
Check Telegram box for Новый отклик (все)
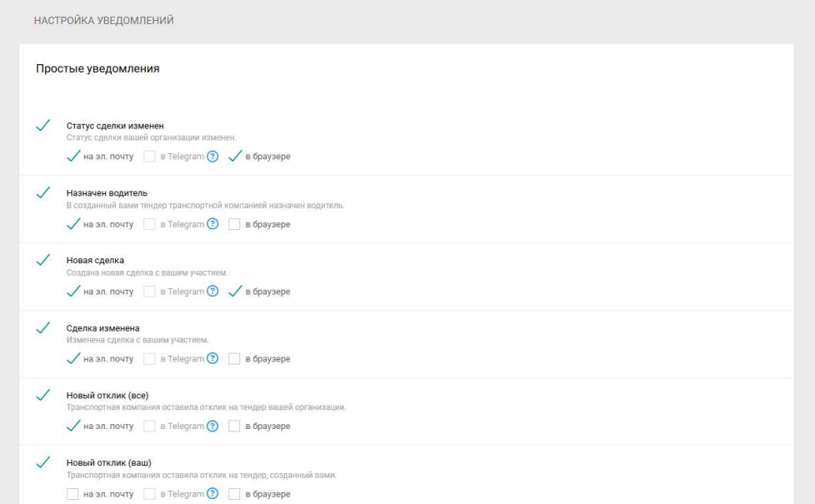[149, 427]
